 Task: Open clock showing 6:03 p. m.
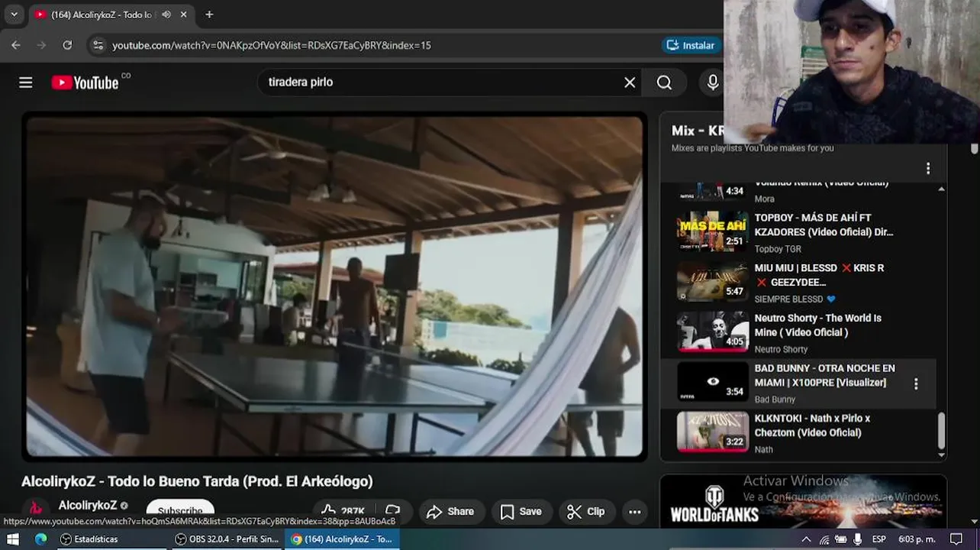click(917, 539)
